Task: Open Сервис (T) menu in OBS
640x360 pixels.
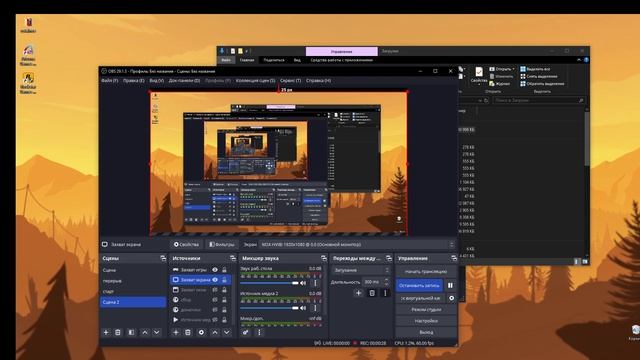Action: coord(290,80)
